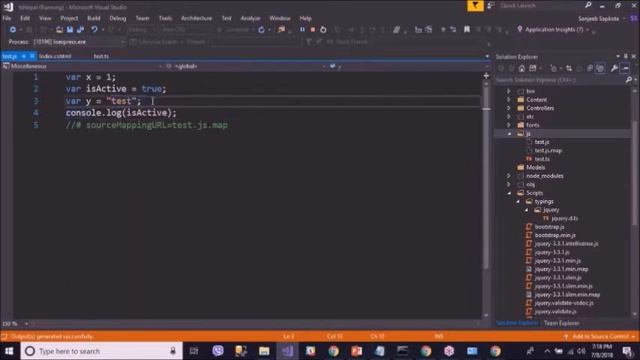Open the global scope dropdown
640x360 pixels.
324,66
